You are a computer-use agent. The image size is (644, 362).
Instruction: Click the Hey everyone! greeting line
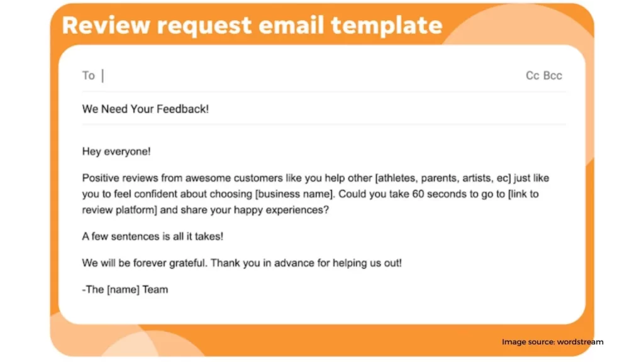(116, 152)
